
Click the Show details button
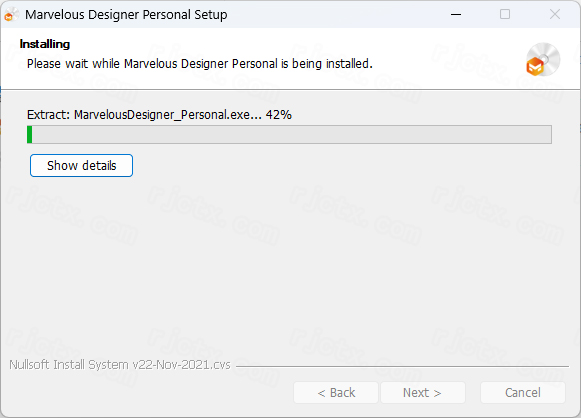point(81,165)
